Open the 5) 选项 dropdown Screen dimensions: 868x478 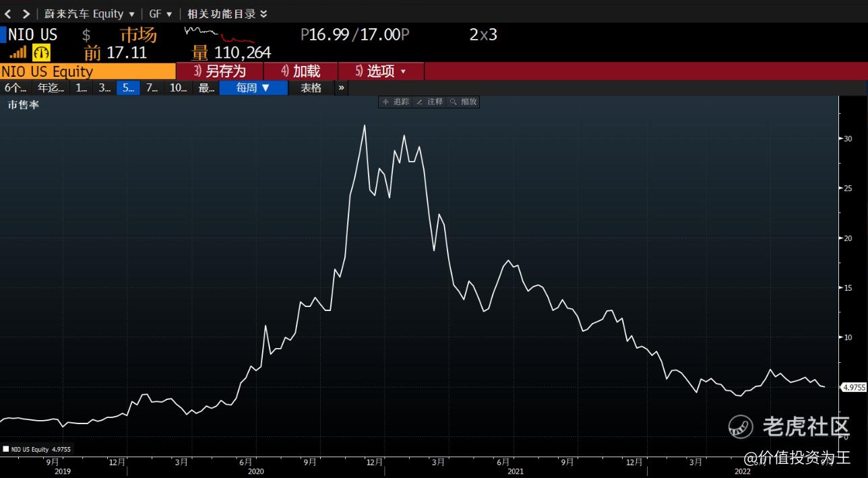point(381,71)
